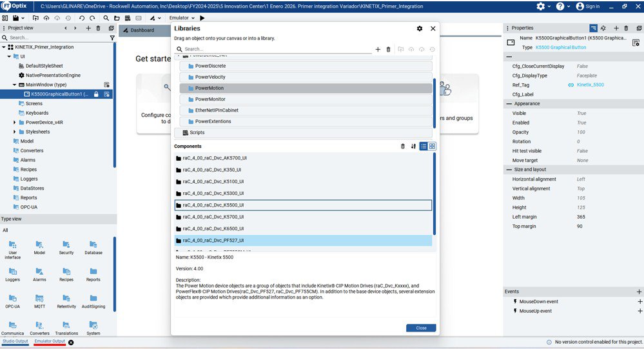Collapse the MainWindow (type) node
The image size is (644, 349).
tap(14, 85)
